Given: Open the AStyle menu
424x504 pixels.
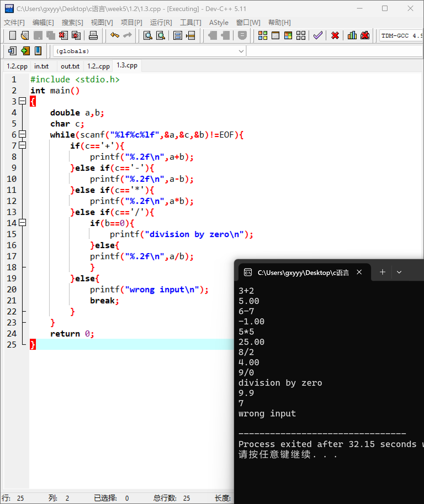Looking at the screenshot, I should [x=219, y=22].
